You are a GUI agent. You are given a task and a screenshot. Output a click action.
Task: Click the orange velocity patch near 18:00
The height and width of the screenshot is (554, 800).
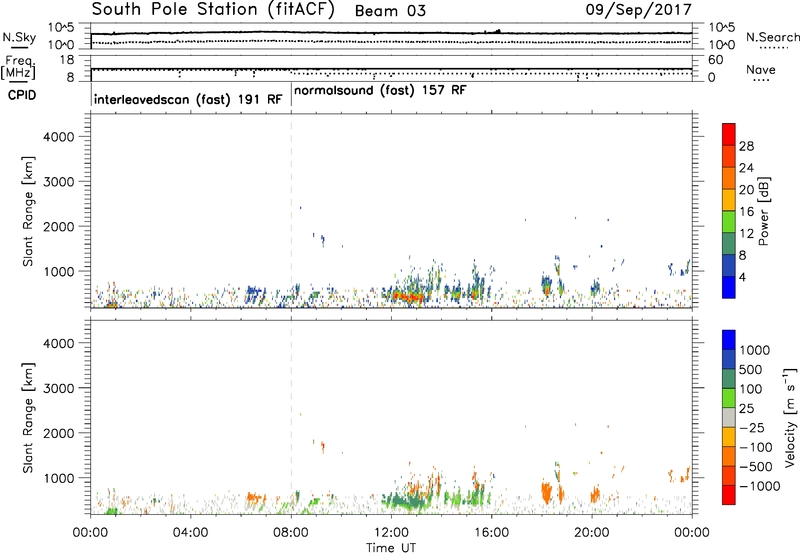(546, 493)
